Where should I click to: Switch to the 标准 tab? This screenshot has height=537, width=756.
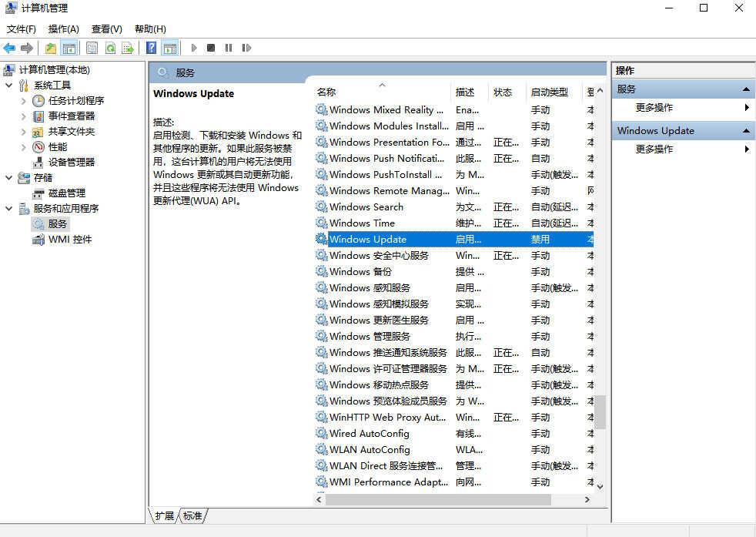click(193, 516)
